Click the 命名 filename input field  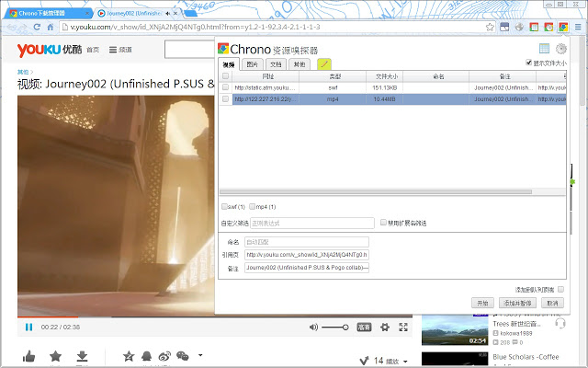306,242
